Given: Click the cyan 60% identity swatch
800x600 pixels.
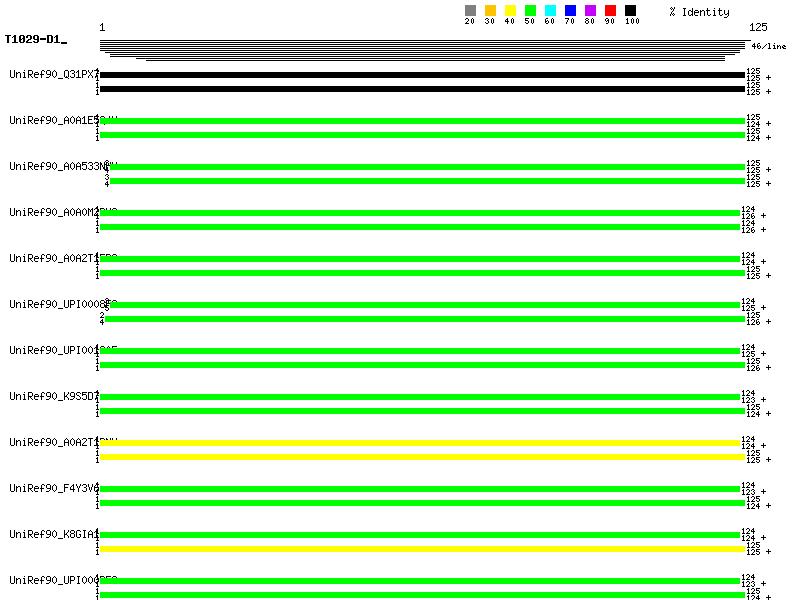Looking at the screenshot, I should point(550,11).
